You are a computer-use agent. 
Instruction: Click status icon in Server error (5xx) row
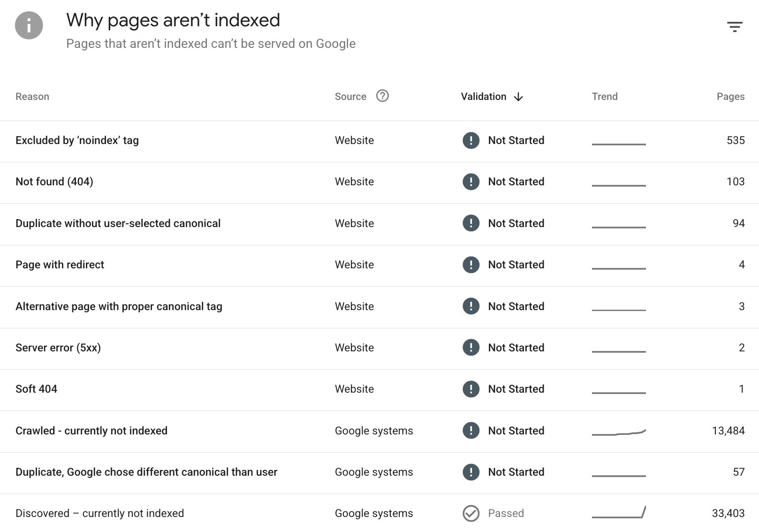pyautogui.click(x=471, y=348)
